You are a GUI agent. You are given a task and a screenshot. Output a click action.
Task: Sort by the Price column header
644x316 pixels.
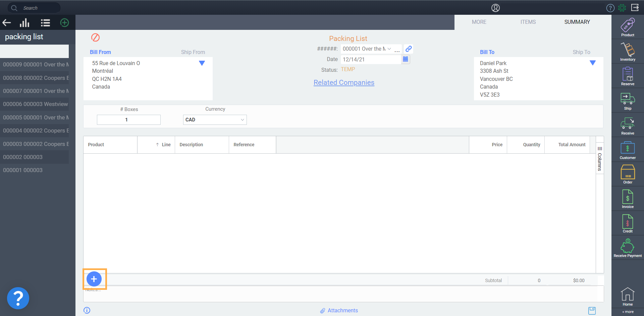point(488,145)
